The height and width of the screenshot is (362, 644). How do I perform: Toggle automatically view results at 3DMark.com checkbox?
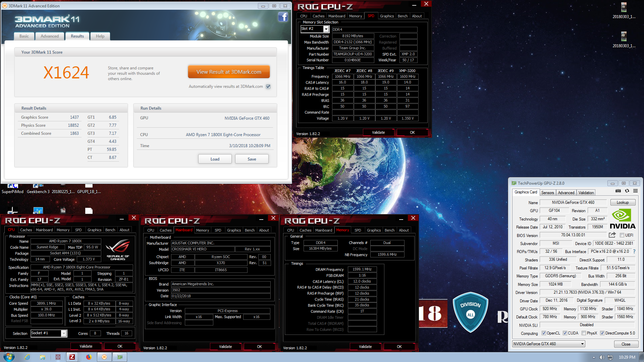[x=268, y=86]
